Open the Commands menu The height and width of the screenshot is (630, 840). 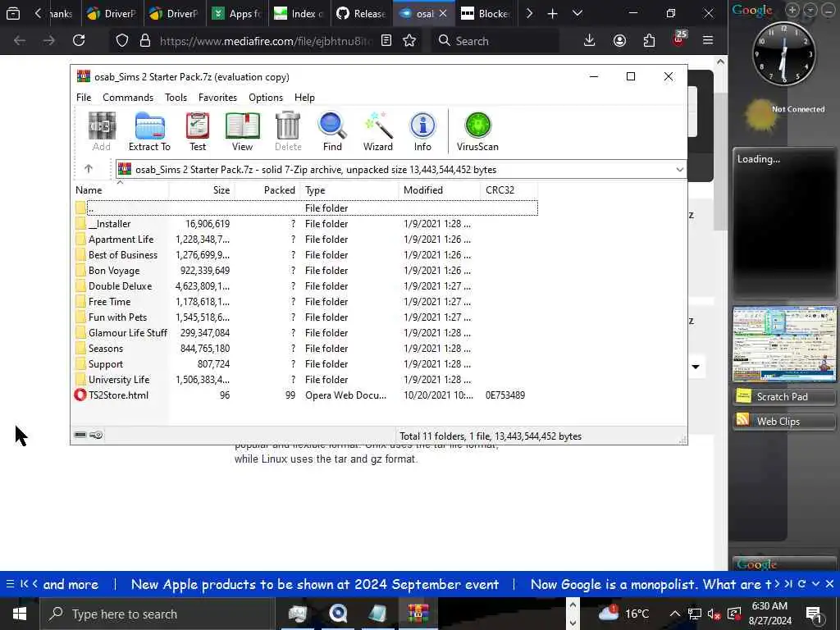click(128, 98)
